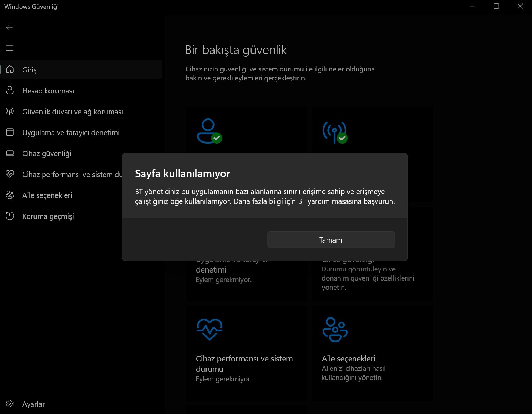
Task: Select the Giriş home icon
Action: pos(10,69)
